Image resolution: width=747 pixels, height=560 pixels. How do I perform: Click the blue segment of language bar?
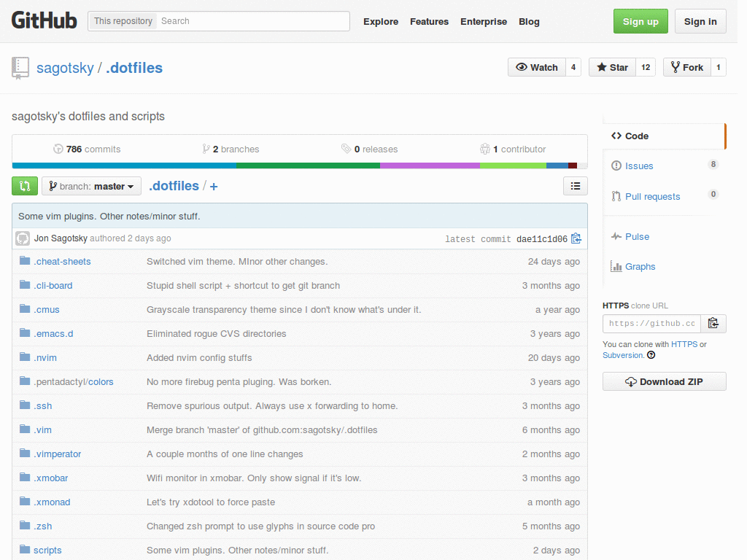[124, 166]
